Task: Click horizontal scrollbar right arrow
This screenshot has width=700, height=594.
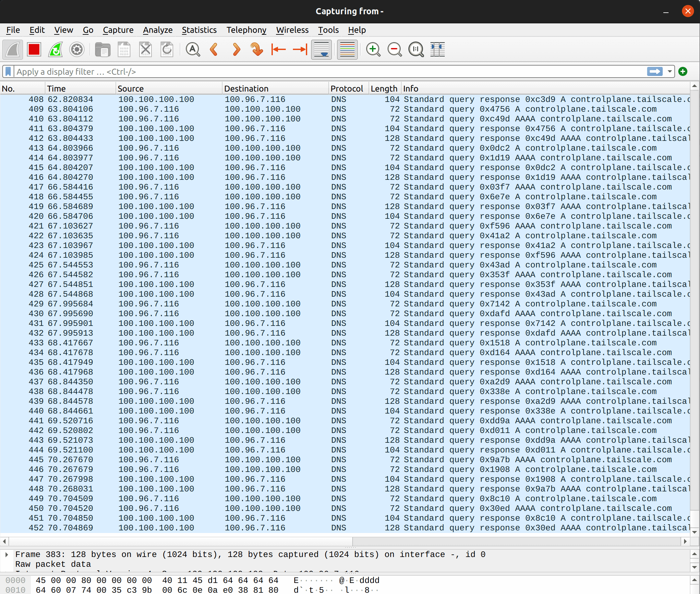Action: [x=685, y=541]
